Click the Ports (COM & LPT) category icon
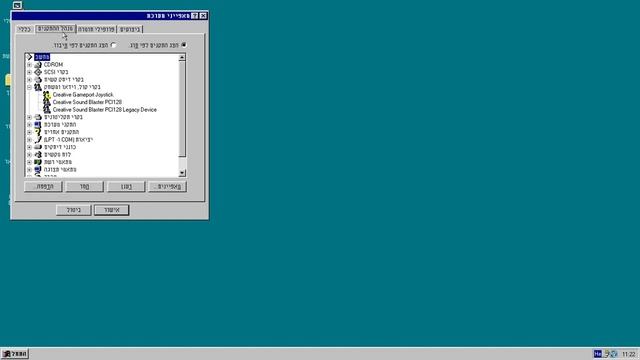Image resolution: width=640 pixels, height=360 pixels. (38, 140)
